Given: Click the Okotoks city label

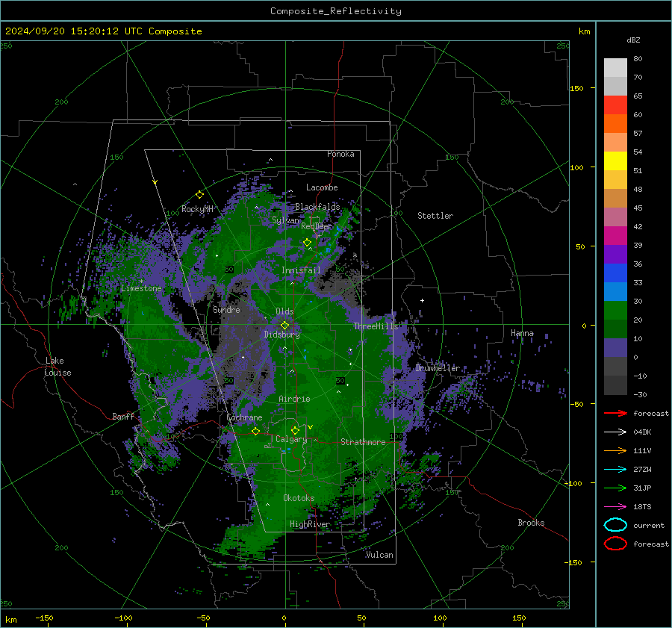Looking at the screenshot, I should 299,498.
